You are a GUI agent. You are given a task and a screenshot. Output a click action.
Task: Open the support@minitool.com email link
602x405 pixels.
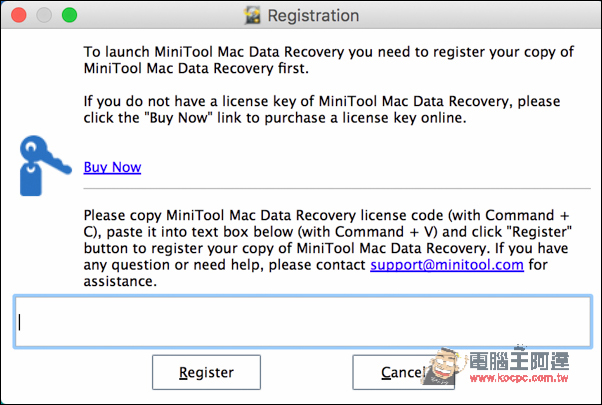coord(447,265)
